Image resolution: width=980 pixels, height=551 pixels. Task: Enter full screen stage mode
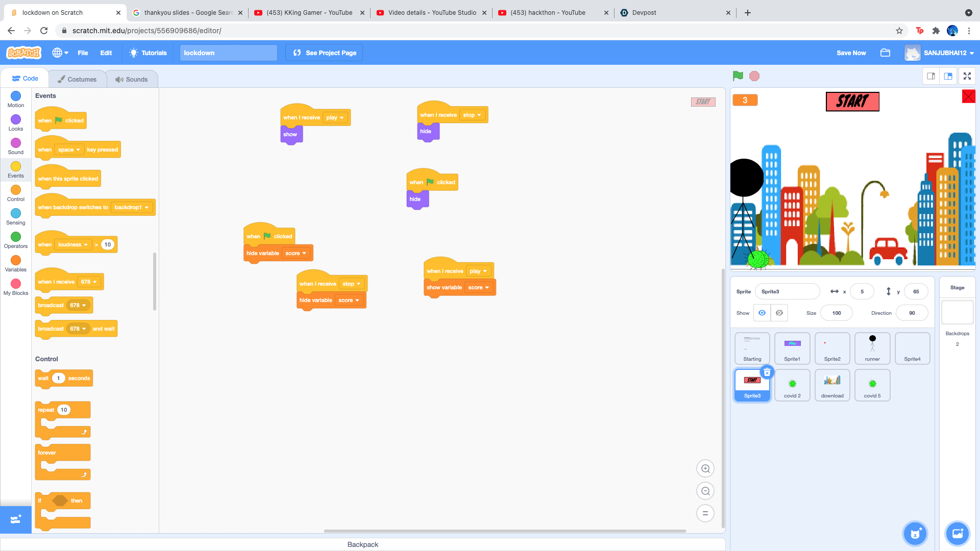click(967, 76)
